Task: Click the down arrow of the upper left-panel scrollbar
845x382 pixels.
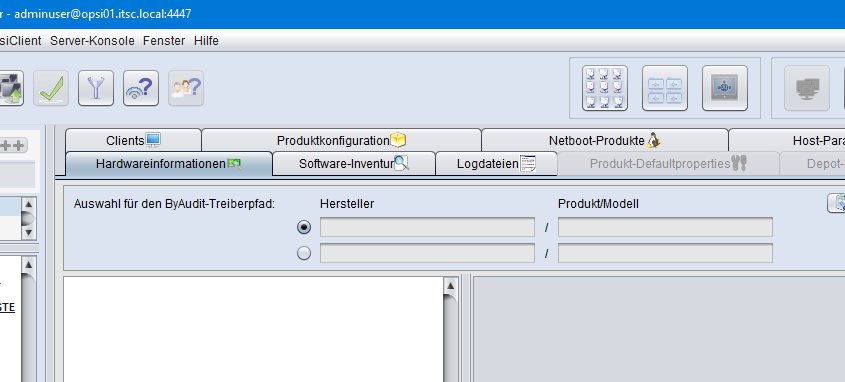Action: [x=29, y=233]
